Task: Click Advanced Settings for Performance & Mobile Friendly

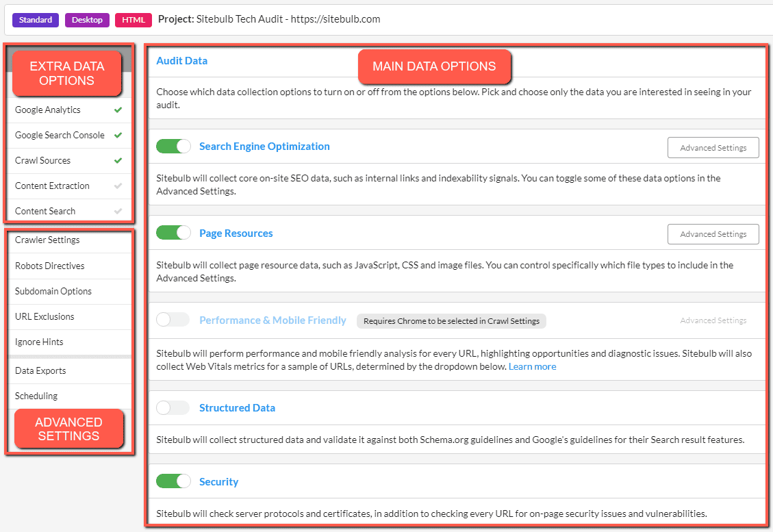Action: click(713, 320)
